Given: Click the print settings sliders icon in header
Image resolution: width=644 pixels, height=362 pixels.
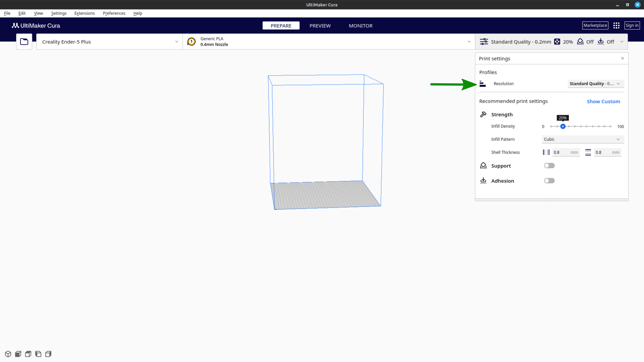Looking at the screenshot, I should pos(484,42).
